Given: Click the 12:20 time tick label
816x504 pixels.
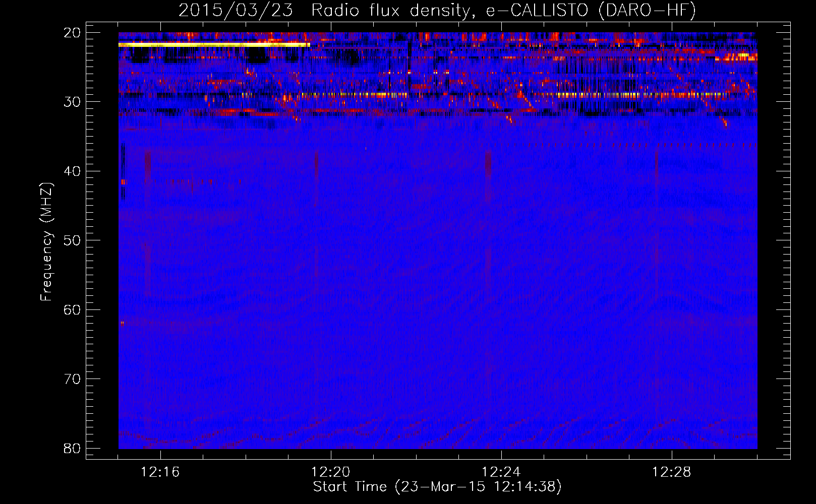Looking at the screenshot, I should tap(331, 472).
